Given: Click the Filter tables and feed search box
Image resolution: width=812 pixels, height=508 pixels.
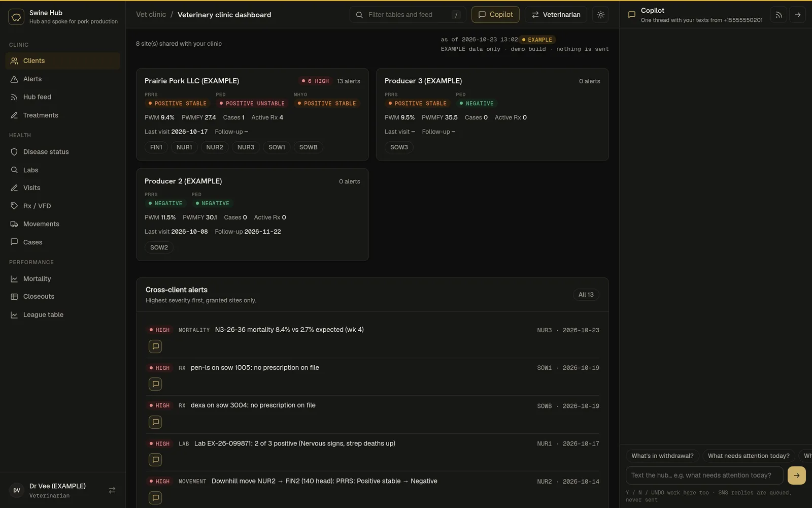Looking at the screenshot, I should [x=408, y=15].
